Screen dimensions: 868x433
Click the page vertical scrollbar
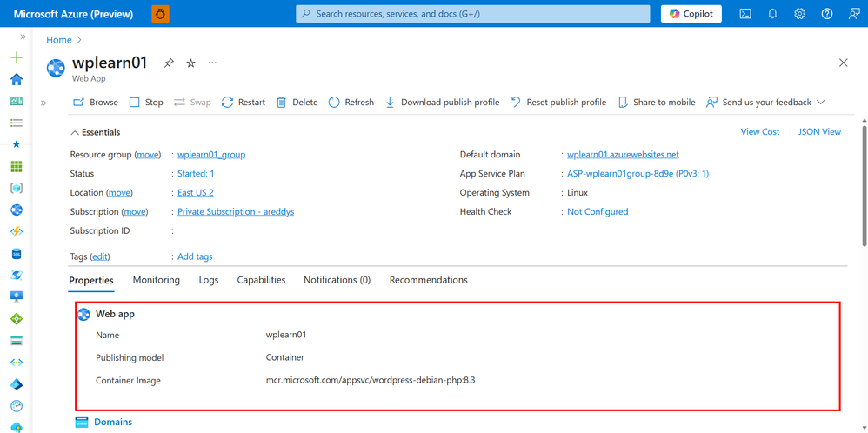pyautogui.click(x=865, y=185)
